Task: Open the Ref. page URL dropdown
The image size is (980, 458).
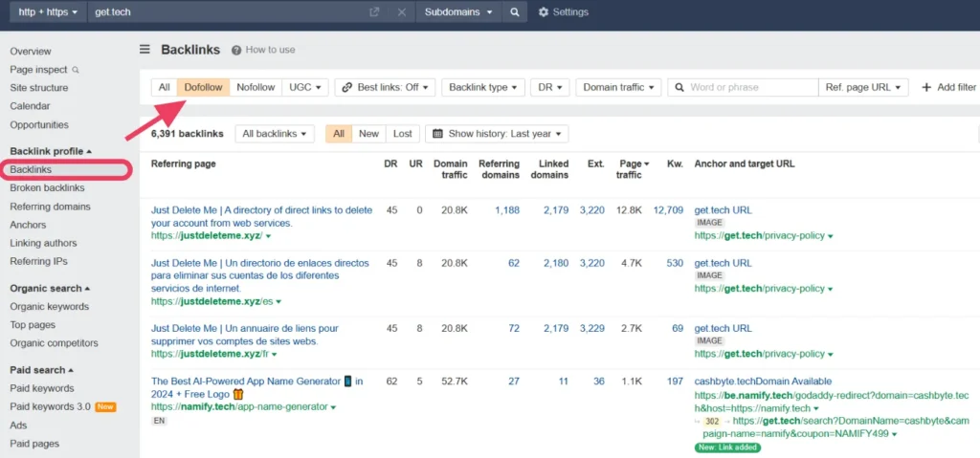Action: coord(863,87)
